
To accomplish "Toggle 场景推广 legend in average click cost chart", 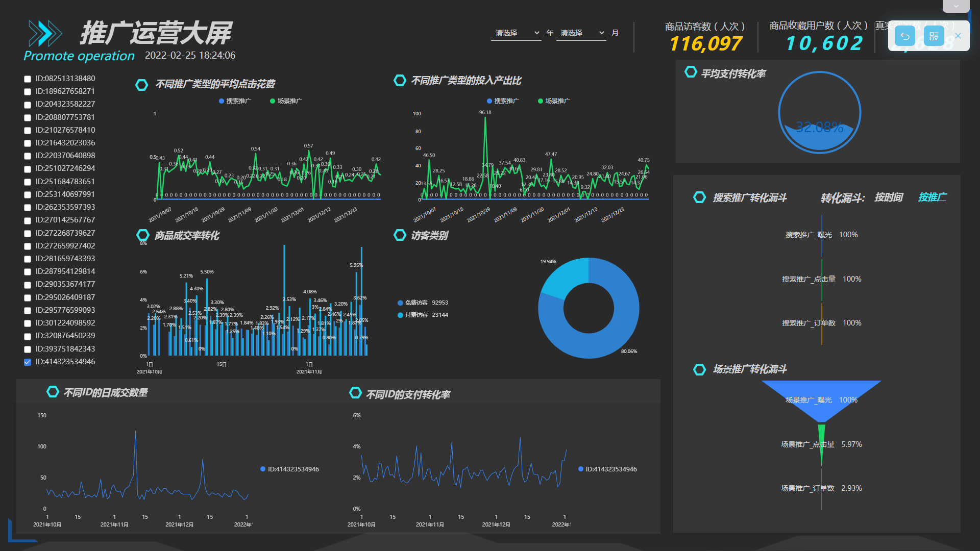I will [286, 101].
